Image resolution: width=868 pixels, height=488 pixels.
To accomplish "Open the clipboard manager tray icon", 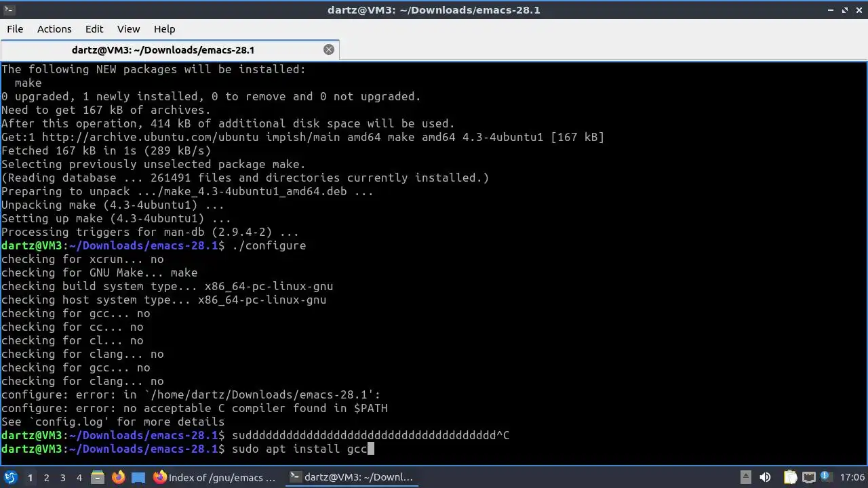I will 790,477.
